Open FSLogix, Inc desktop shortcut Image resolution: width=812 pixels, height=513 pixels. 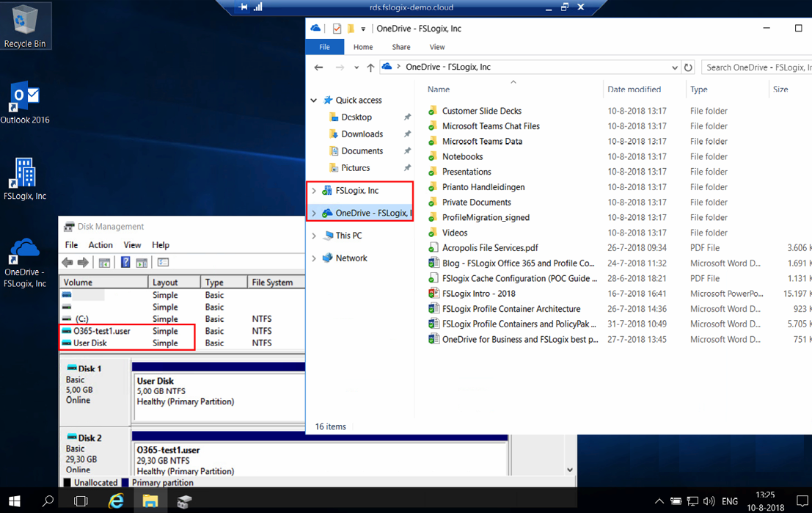tap(25, 179)
